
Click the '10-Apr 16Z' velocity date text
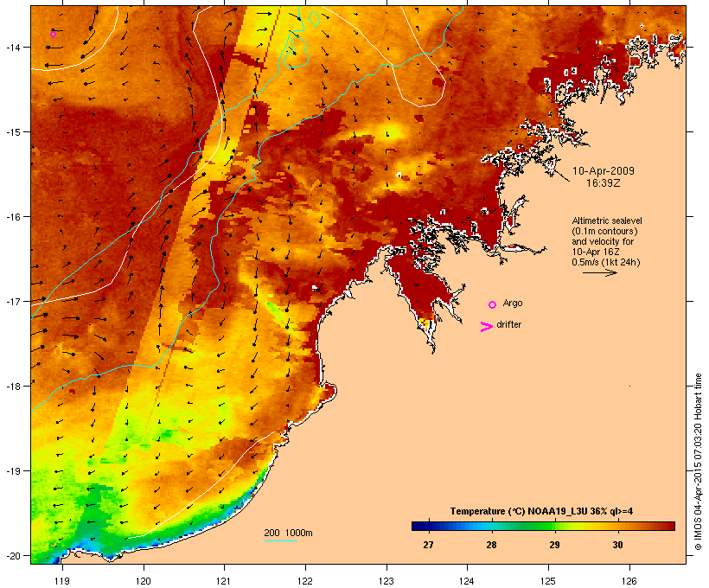596,252
